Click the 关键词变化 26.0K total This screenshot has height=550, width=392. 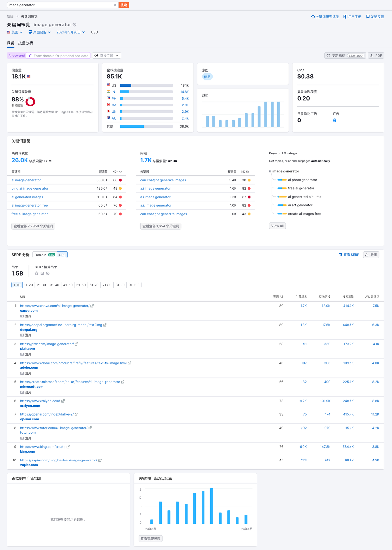(20, 160)
